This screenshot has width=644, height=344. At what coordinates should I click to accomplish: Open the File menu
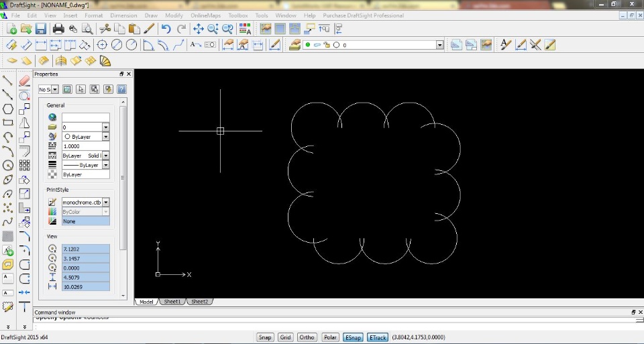(x=15, y=15)
